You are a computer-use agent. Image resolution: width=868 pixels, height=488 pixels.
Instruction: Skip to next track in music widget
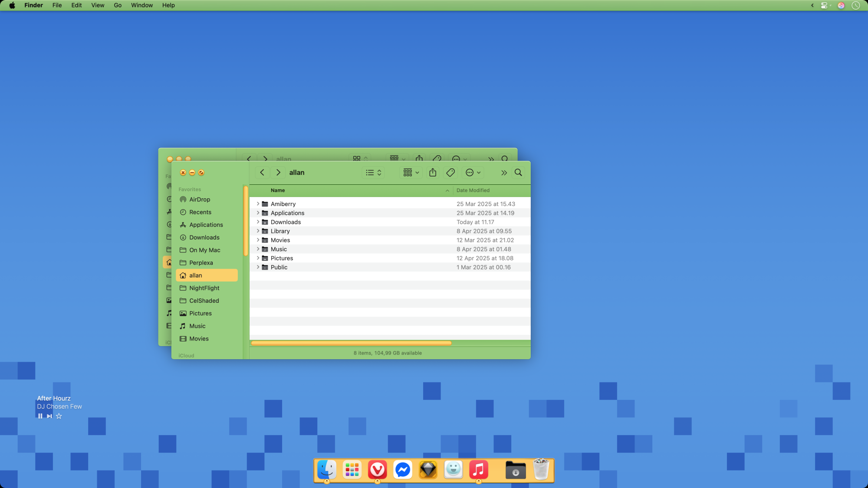[49, 416]
